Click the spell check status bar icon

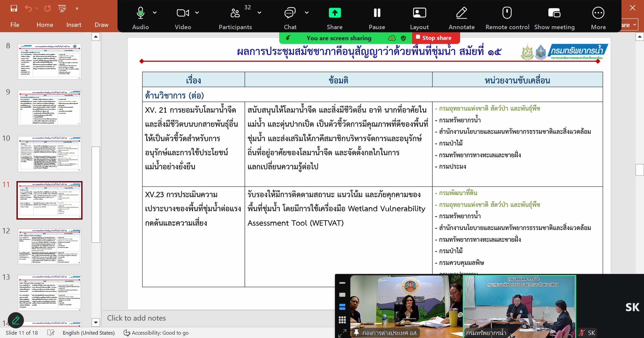pyautogui.click(x=51, y=333)
